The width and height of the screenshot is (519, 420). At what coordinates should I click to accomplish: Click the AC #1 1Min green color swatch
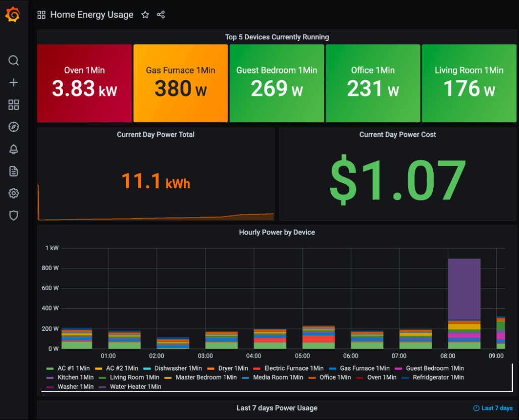point(49,369)
